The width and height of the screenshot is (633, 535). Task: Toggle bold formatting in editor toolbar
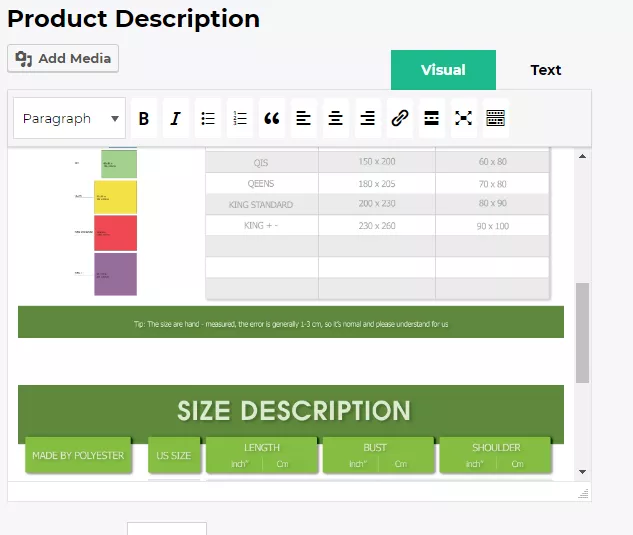(x=144, y=118)
